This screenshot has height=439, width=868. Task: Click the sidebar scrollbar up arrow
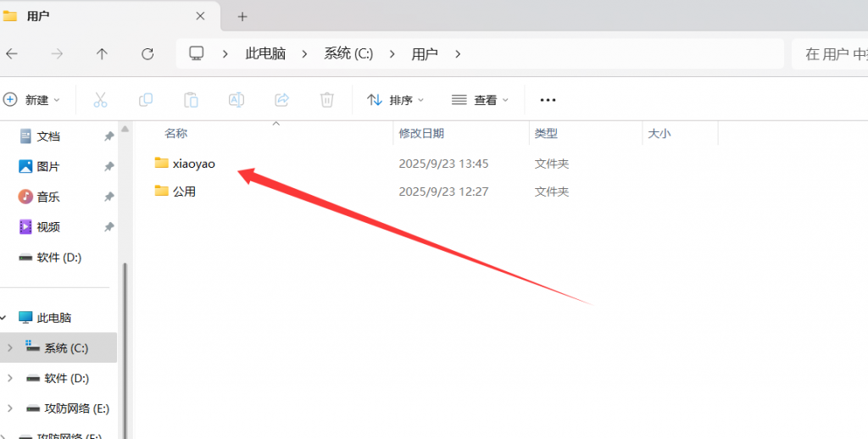tap(125, 129)
